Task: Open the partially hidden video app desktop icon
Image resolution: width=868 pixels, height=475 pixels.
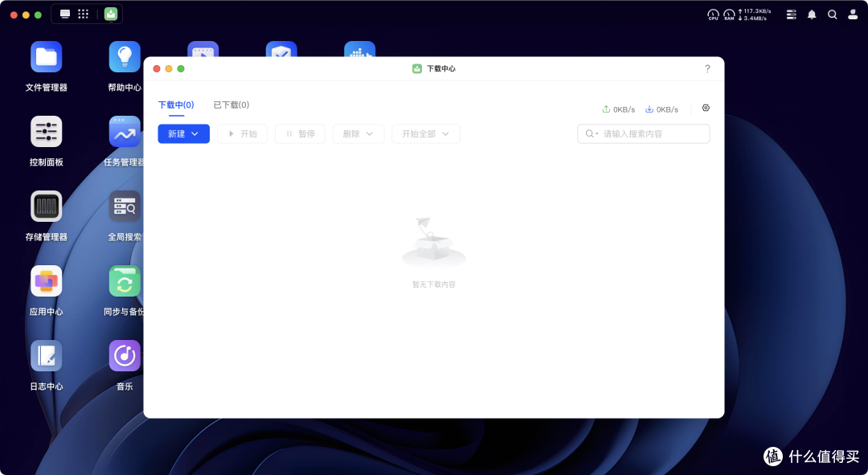Action: [x=203, y=49]
